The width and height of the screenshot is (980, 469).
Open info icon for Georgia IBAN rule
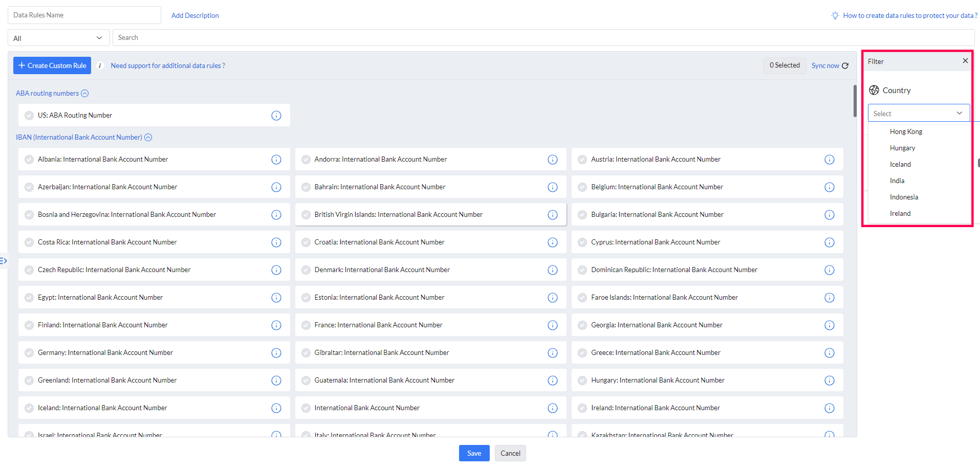click(830, 325)
